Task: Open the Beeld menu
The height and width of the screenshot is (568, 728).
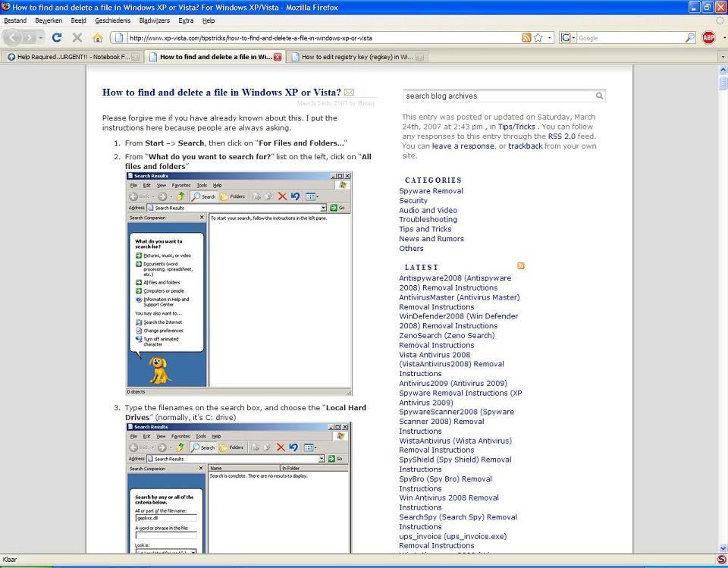Action: [x=78, y=20]
